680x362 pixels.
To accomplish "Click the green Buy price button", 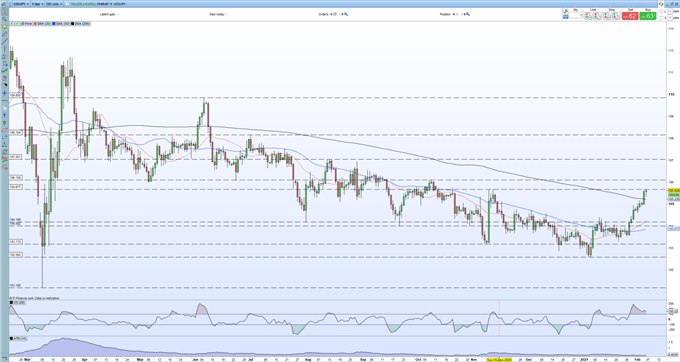I will tap(648, 16).
